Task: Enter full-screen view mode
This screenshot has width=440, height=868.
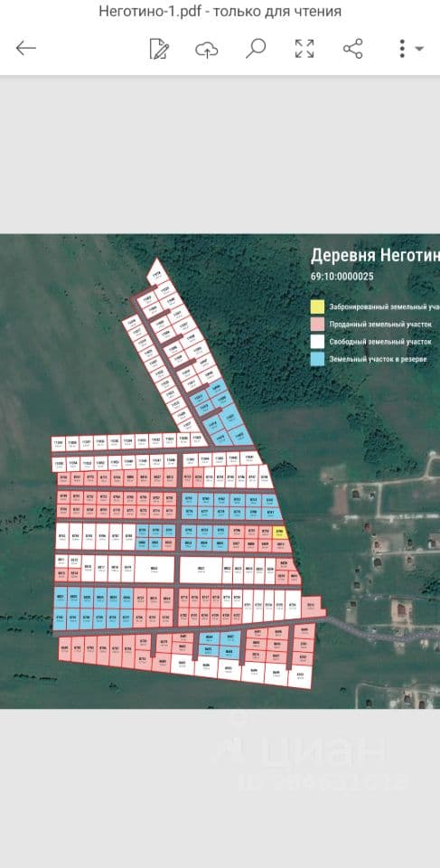Action: click(x=304, y=49)
